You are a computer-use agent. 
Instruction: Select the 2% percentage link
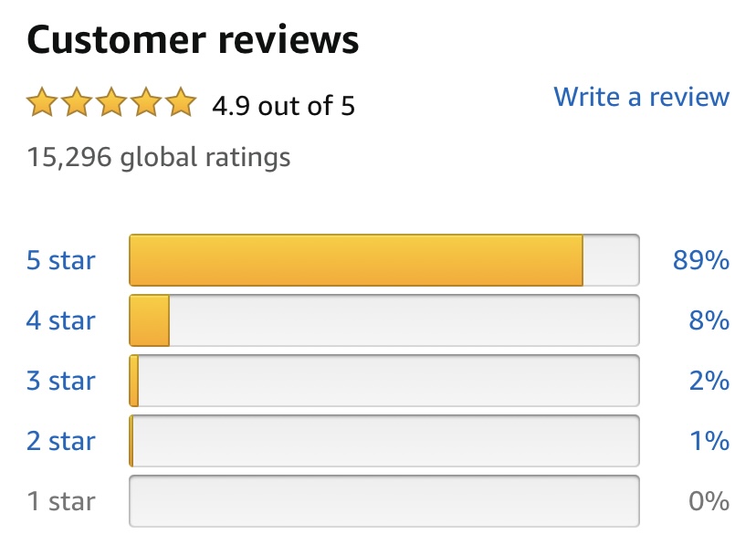709,381
